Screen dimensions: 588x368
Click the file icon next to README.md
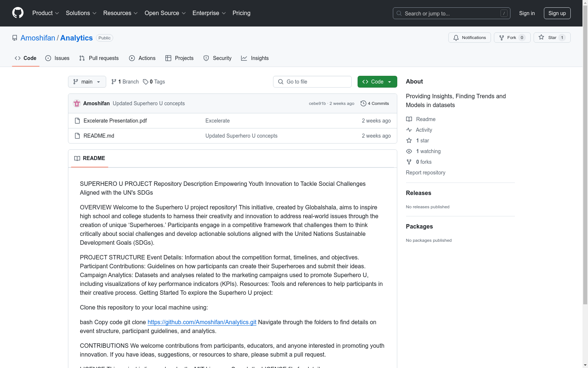(77, 136)
